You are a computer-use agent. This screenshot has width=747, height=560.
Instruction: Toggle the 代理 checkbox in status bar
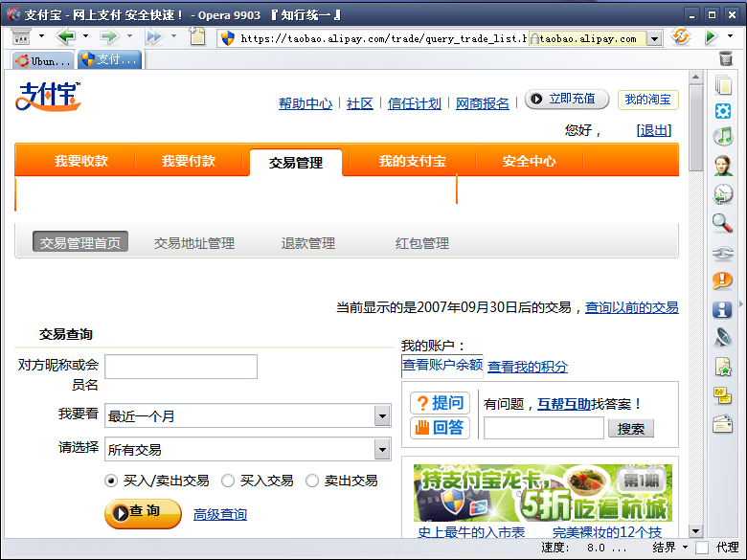(x=701, y=548)
